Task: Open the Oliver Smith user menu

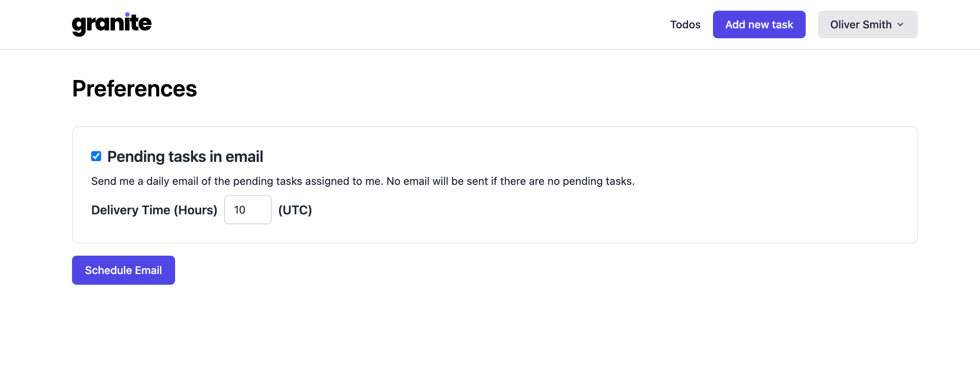Action: 867,24
